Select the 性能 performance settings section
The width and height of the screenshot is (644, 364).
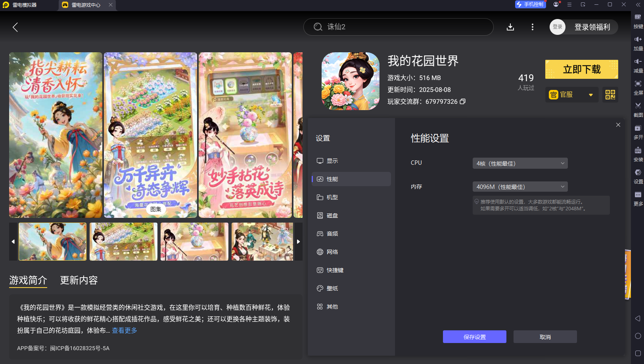351,179
